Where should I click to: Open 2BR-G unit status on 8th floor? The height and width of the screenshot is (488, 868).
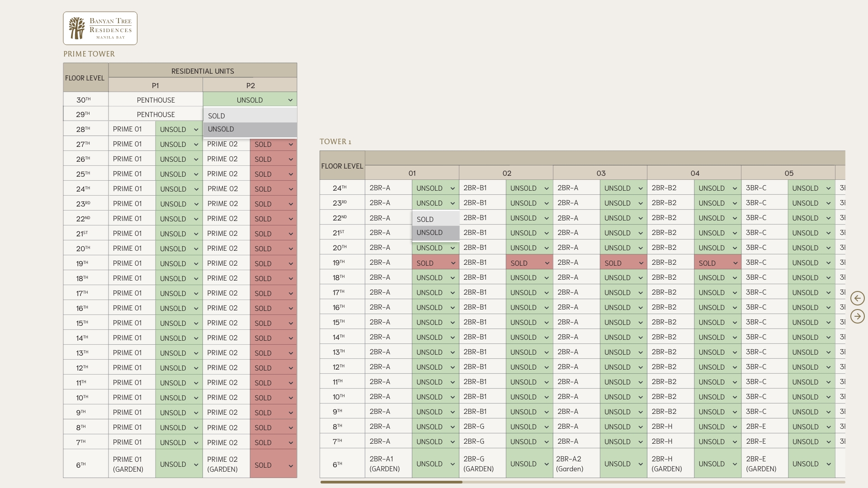[529, 427]
